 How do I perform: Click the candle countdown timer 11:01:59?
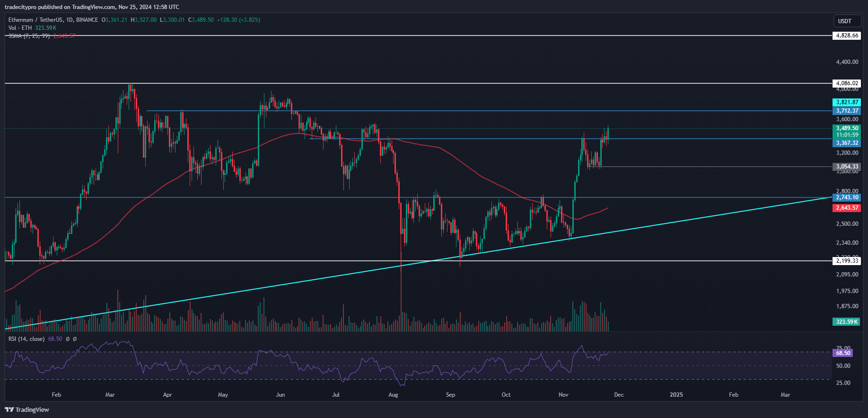pos(847,135)
